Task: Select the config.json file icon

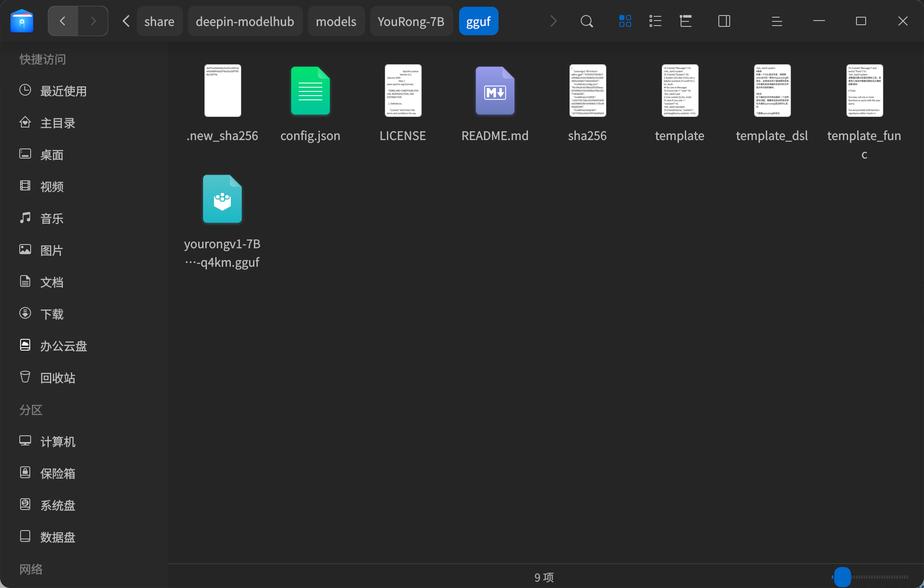Action: 311,91
